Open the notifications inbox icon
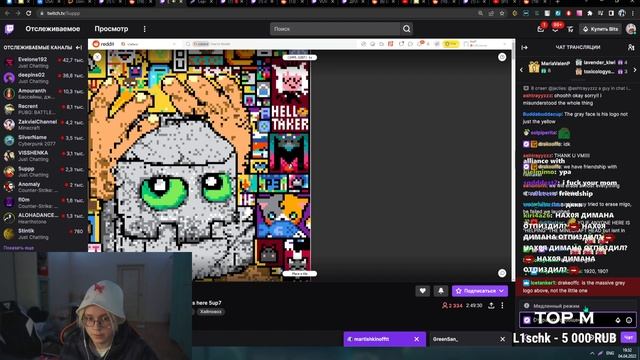 pos(541,29)
